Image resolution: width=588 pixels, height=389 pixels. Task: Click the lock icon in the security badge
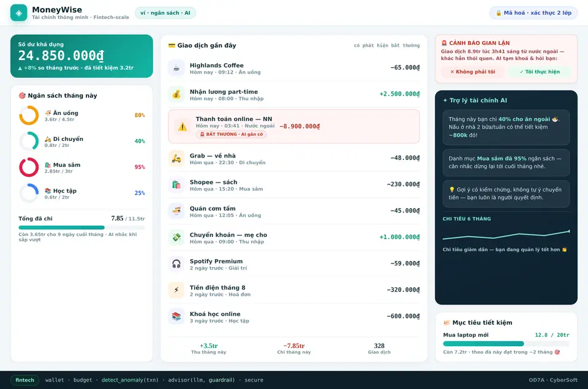pyautogui.click(x=499, y=13)
